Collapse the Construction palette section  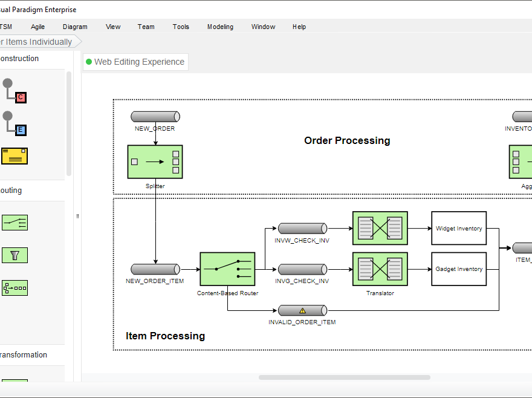click(20, 58)
